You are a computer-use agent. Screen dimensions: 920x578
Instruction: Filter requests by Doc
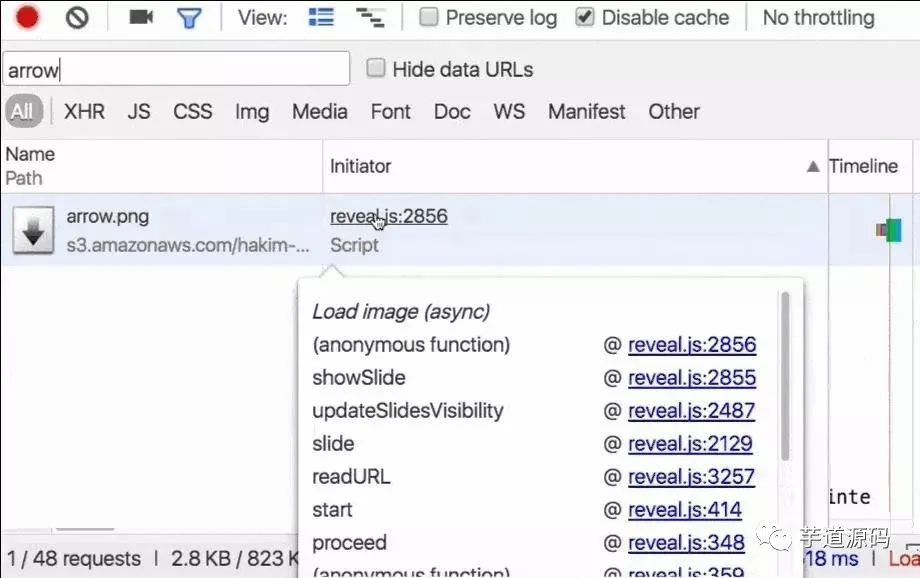tap(452, 111)
